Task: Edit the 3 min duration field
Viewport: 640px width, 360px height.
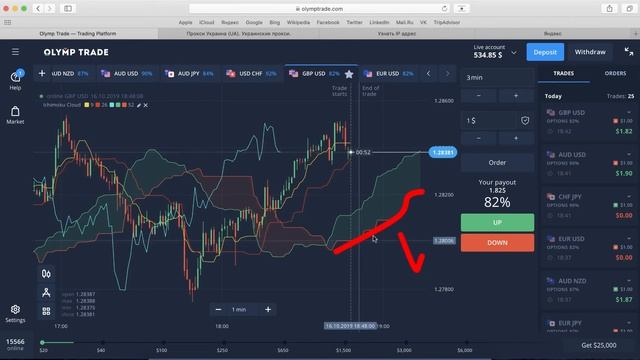Action: (x=497, y=77)
